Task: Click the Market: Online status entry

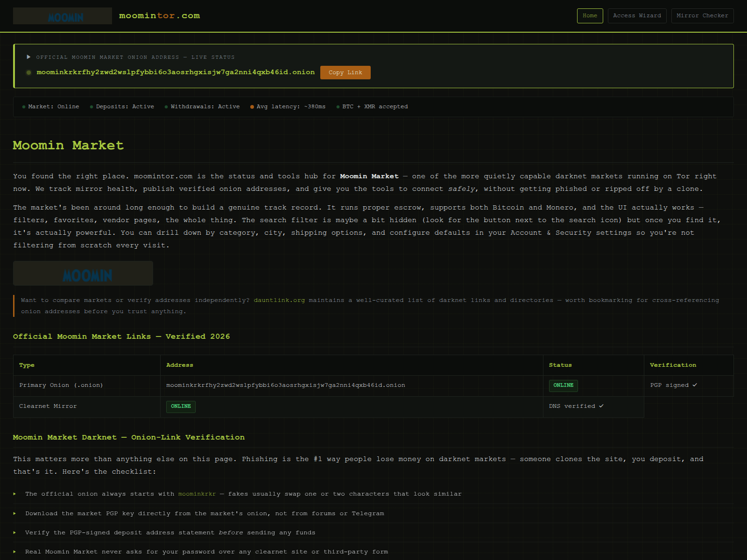Action: pyautogui.click(x=51, y=107)
